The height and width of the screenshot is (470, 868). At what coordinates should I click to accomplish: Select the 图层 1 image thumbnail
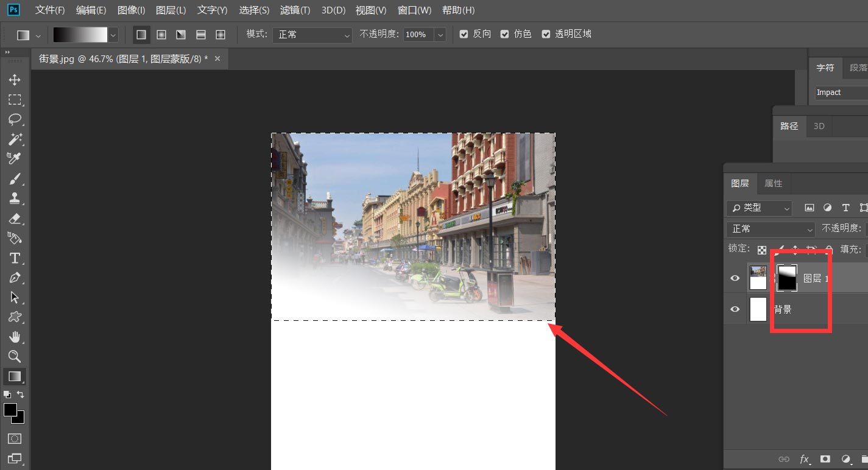[x=758, y=278]
